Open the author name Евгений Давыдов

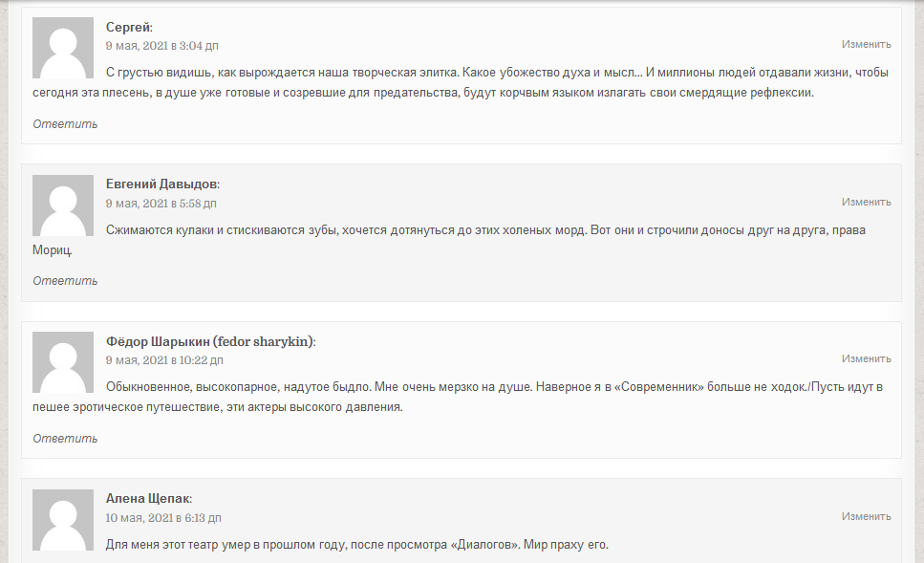(x=161, y=184)
